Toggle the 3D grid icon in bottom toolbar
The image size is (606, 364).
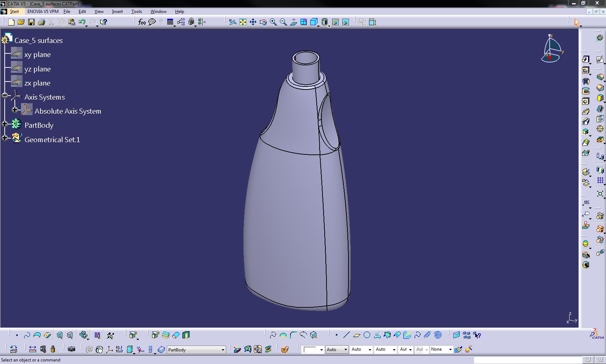click(97, 335)
